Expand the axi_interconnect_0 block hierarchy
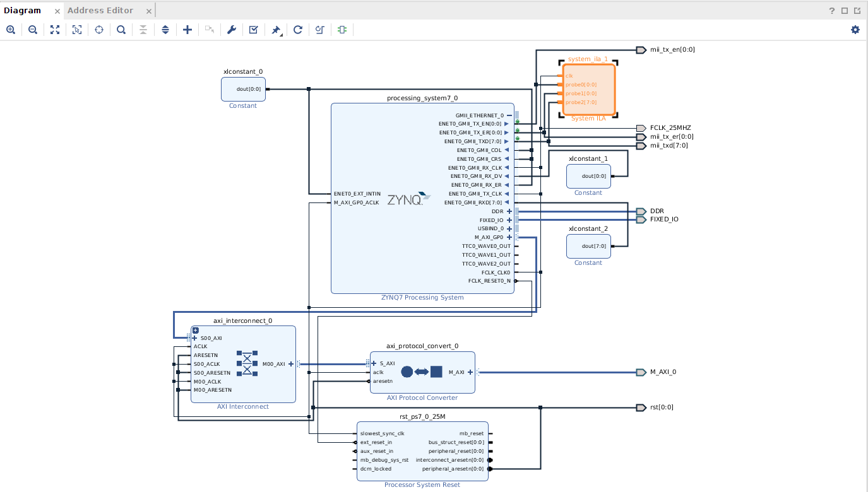868x492 pixels. (x=196, y=331)
